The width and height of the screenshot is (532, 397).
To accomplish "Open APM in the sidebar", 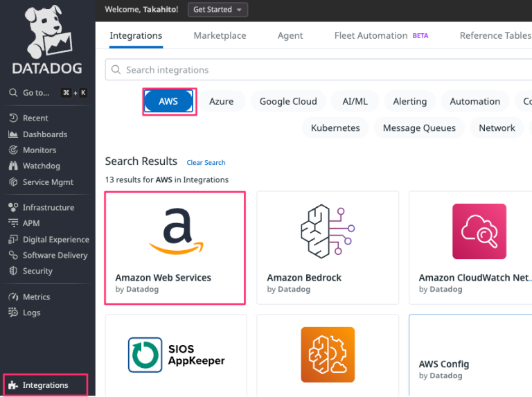I will pyautogui.click(x=31, y=223).
